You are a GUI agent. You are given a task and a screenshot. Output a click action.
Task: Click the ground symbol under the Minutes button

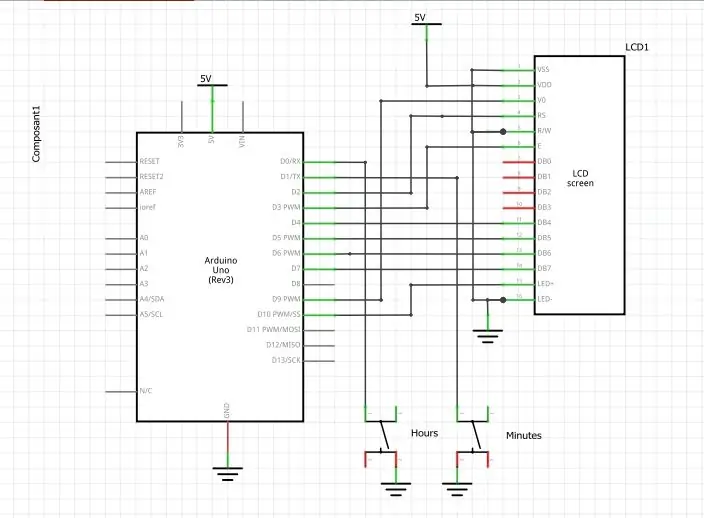457,489
